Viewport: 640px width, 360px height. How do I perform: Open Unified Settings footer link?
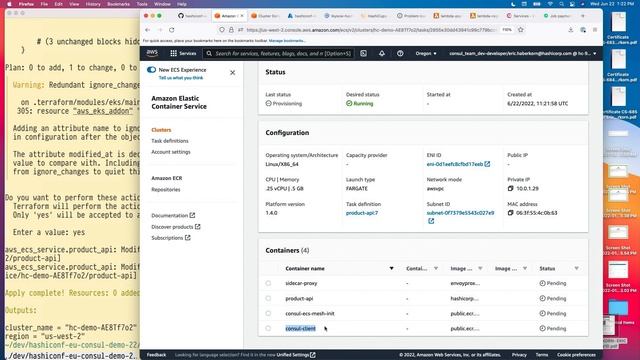pos(296,355)
